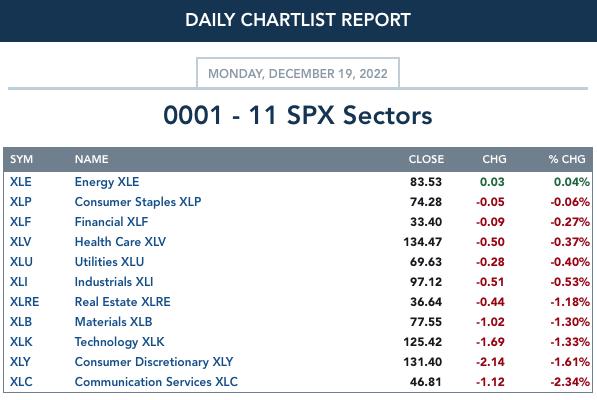Click the XLV symbol link

(x=21, y=242)
